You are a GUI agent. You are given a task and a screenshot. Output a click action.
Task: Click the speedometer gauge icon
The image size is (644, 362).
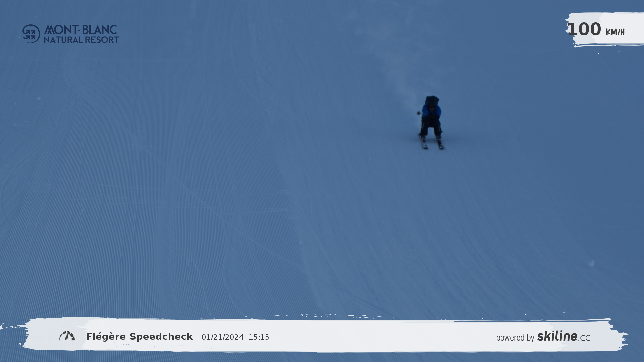pyautogui.click(x=67, y=336)
